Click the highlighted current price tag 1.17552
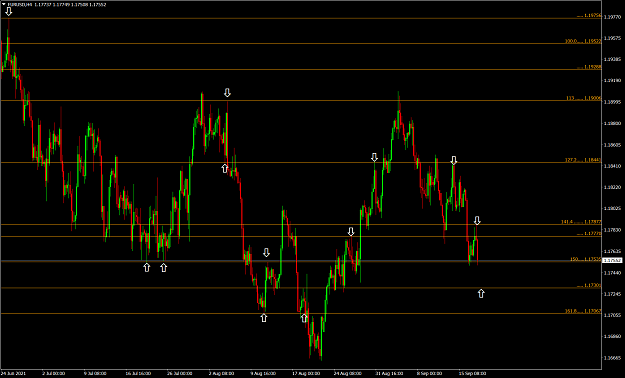 point(612,260)
